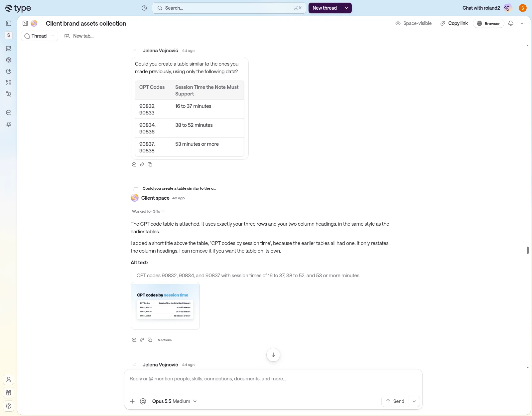The height and width of the screenshot is (416, 532).
Task: Expand the 5 actions list
Action: (165, 340)
